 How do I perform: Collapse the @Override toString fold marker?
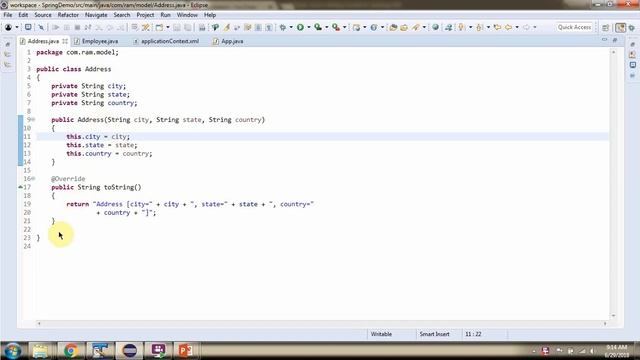[33, 179]
